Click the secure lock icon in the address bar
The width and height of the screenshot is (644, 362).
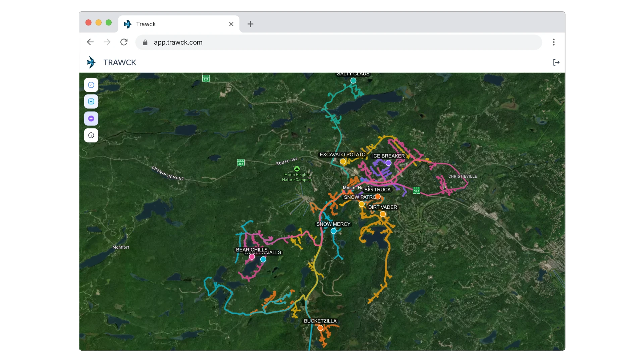click(x=145, y=42)
